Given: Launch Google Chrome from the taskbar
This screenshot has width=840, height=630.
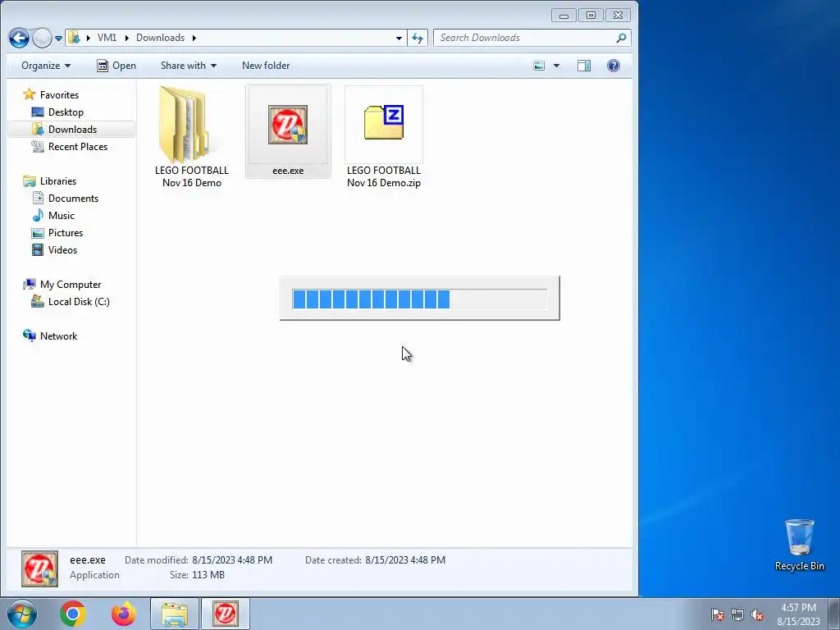Looking at the screenshot, I should pyautogui.click(x=73, y=614).
